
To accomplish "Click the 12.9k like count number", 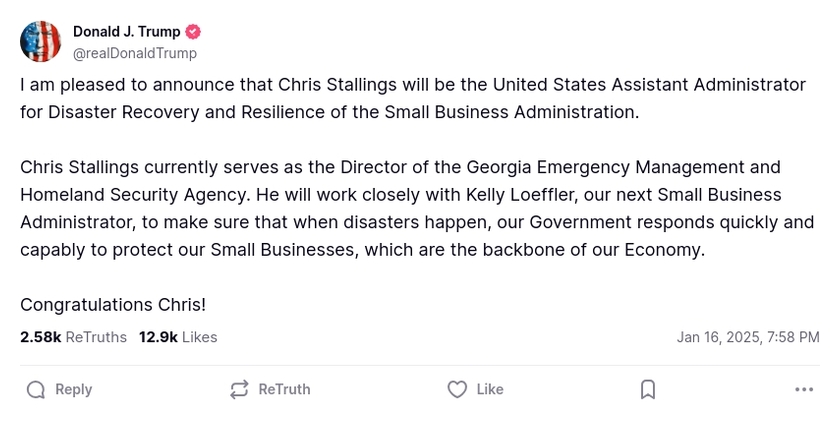I will 158,337.
